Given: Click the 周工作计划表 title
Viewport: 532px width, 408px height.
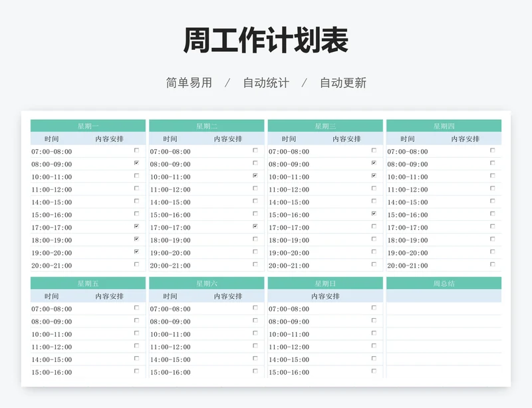Looking at the screenshot, I should pos(266,41).
